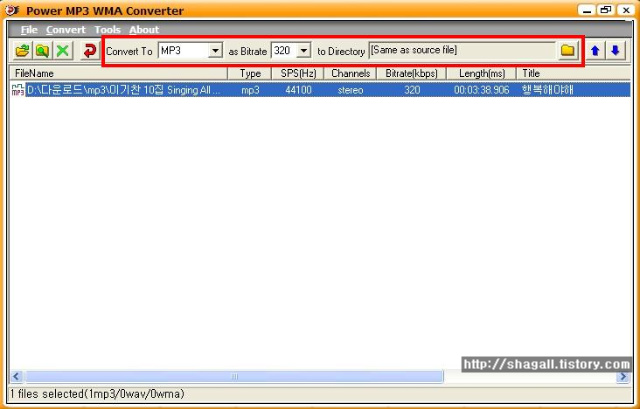Sort by the Type column header

click(250, 73)
